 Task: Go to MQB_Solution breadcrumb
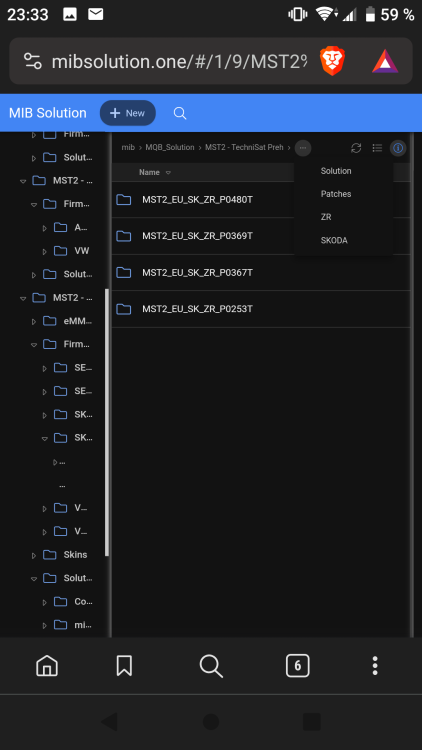[170, 147]
